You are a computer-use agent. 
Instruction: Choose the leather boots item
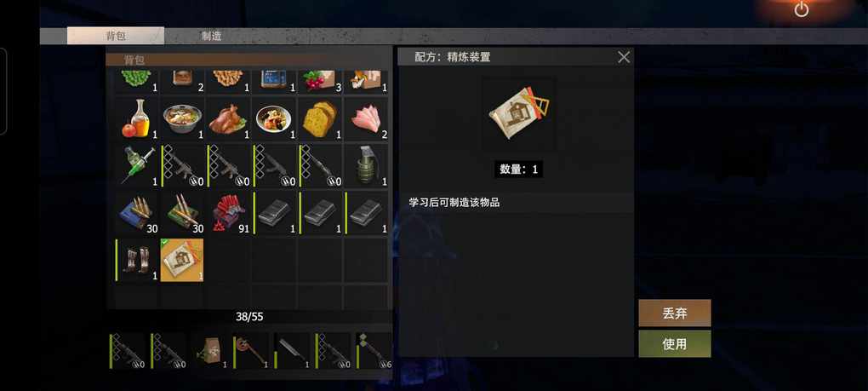point(136,260)
